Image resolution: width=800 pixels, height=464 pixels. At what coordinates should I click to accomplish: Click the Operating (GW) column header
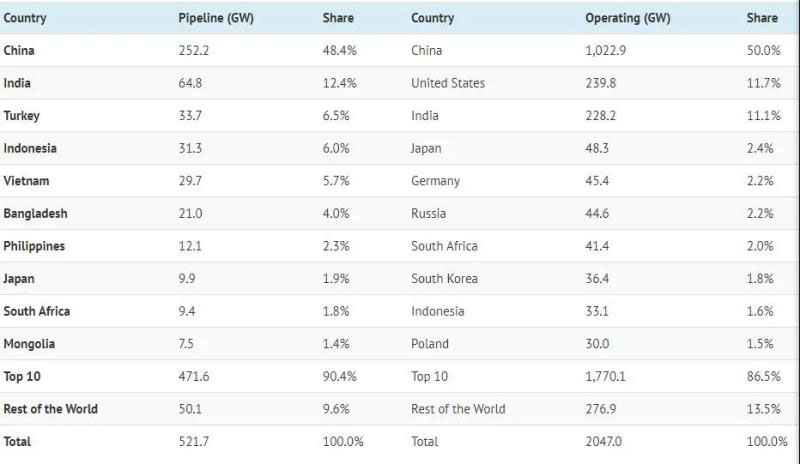pyautogui.click(x=626, y=18)
